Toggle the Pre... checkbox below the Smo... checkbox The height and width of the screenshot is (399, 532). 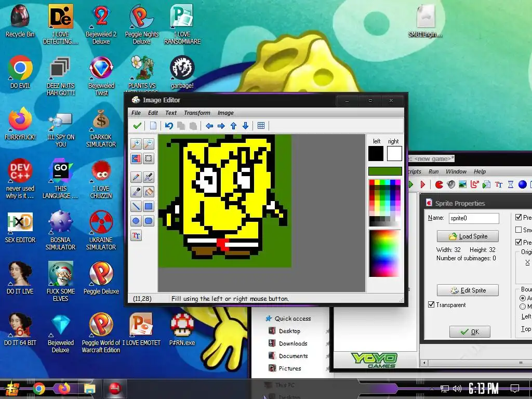coord(518,242)
